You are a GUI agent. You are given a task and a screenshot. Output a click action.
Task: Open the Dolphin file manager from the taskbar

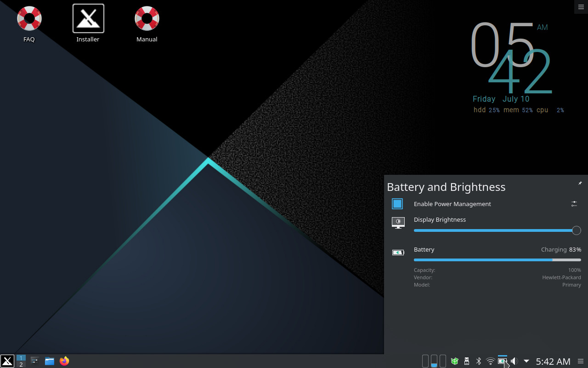coord(49,361)
